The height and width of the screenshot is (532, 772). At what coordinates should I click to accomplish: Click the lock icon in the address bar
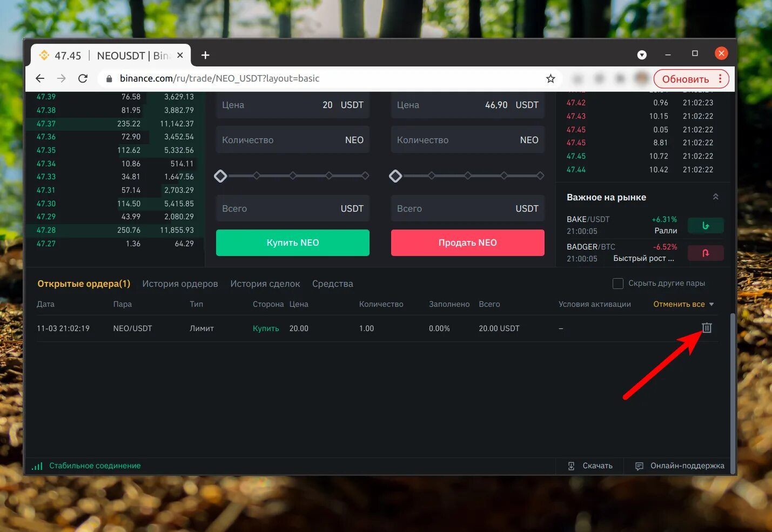coord(109,79)
